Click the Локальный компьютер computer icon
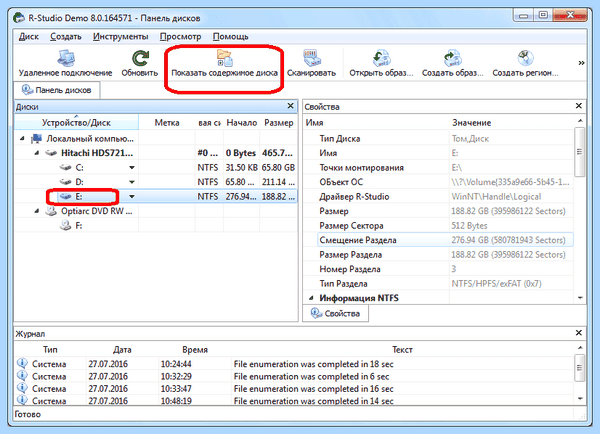 point(36,139)
